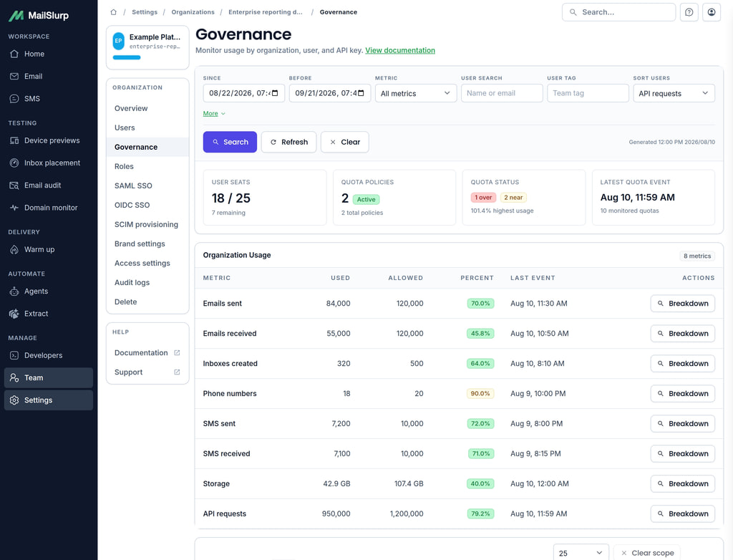The width and height of the screenshot is (733, 560).
Task: Open calendar picker in Before field
Action: 361,93
